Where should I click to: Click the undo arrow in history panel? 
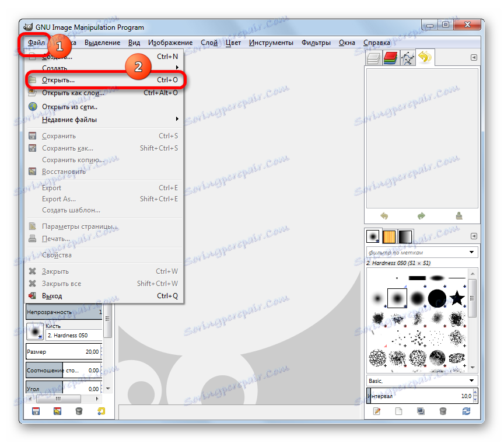pyautogui.click(x=384, y=215)
